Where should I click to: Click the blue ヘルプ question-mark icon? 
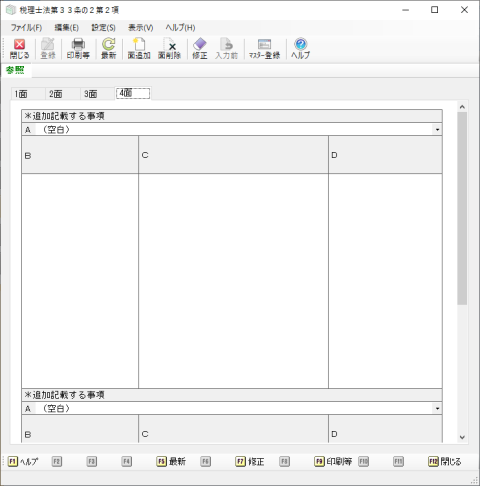point(300,49)
